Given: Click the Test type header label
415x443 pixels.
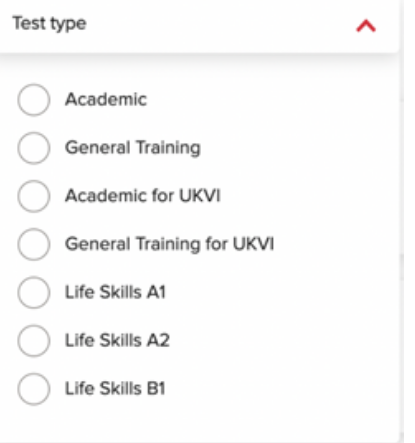Looking at the screenshot, I should [49, 24].
